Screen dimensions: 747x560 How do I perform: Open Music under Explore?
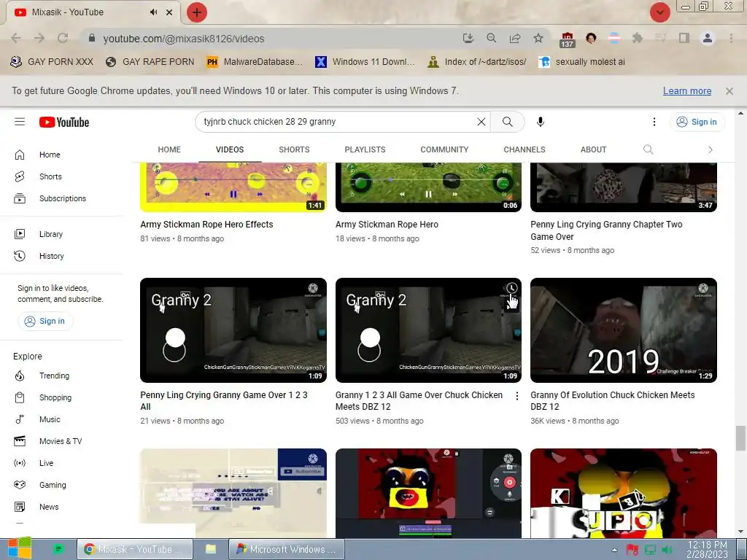coord(50,419)
